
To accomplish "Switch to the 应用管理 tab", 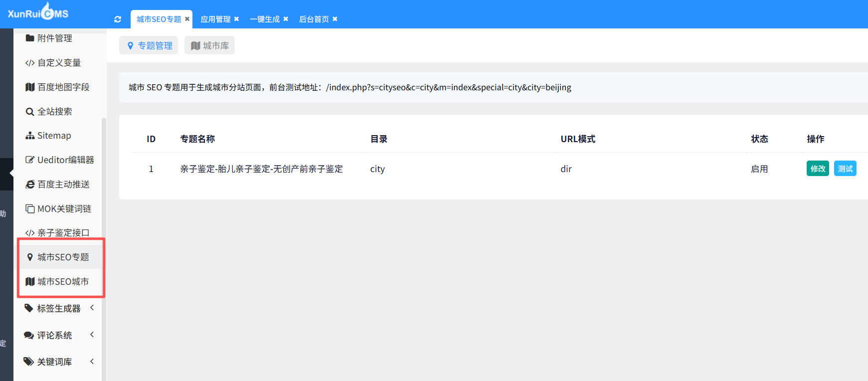I will [x=215, y=19].
